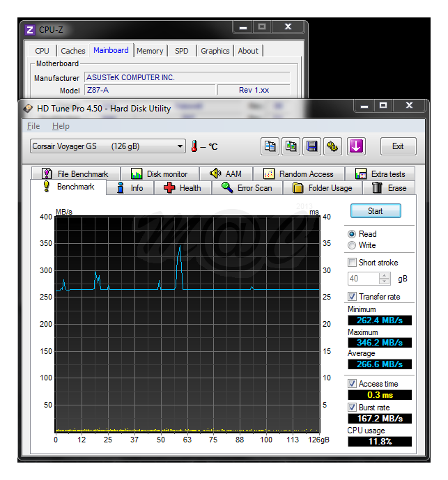Image resolution: width=448 pixels, height=480 pixels.
Task: Minimize the HD Tune Pro window
Action: point(364,106)
